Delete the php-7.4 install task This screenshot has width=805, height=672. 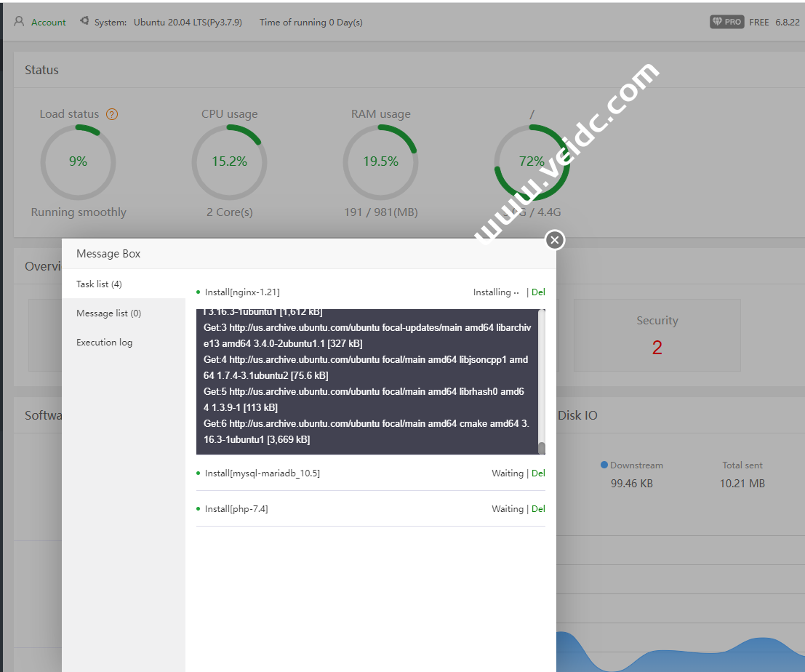click(x=538, y=509)
